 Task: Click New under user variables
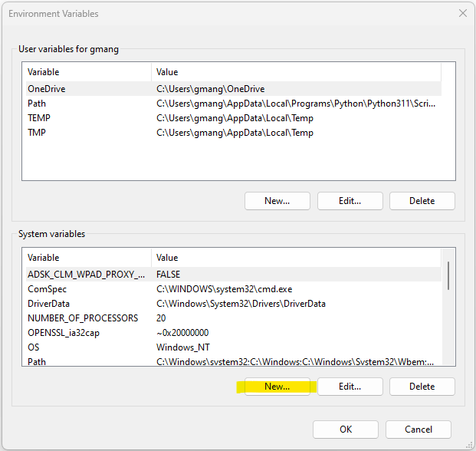click(x=277, y=201)
